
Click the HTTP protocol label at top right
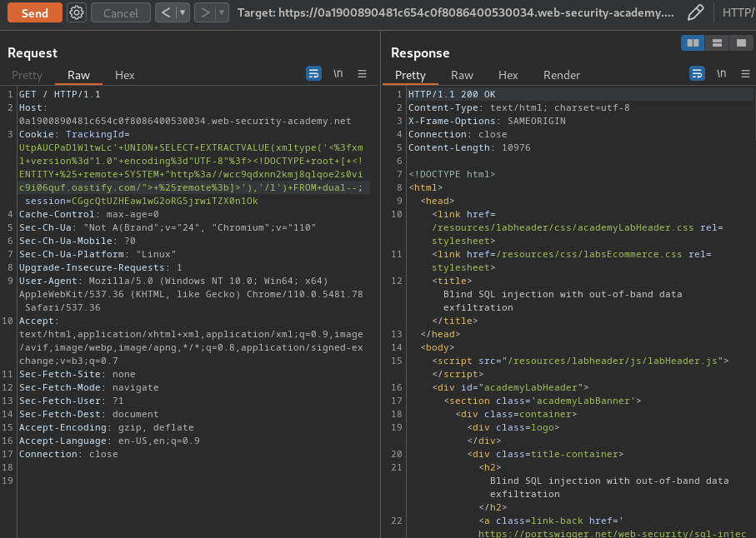coord(738,12)
